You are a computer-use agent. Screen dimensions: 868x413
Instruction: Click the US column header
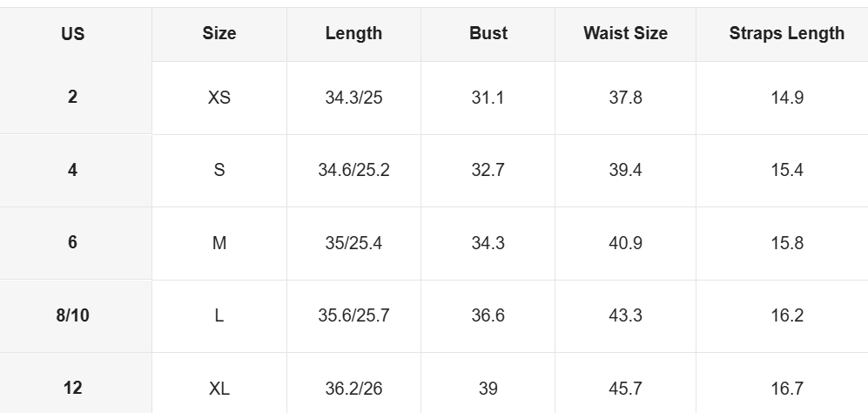(x=72, y=34)
